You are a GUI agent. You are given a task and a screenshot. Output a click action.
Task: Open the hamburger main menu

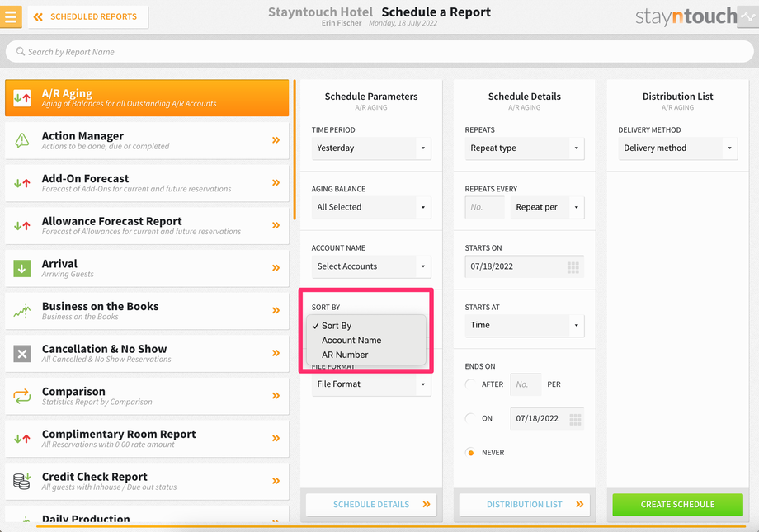[x=11, y=16]
